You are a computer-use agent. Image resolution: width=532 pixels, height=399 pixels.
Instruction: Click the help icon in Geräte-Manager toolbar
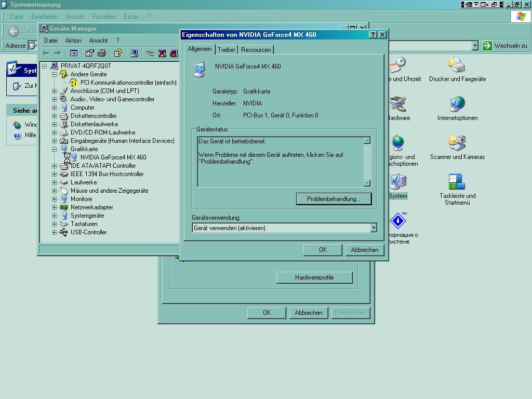click(x=118, y=53)
